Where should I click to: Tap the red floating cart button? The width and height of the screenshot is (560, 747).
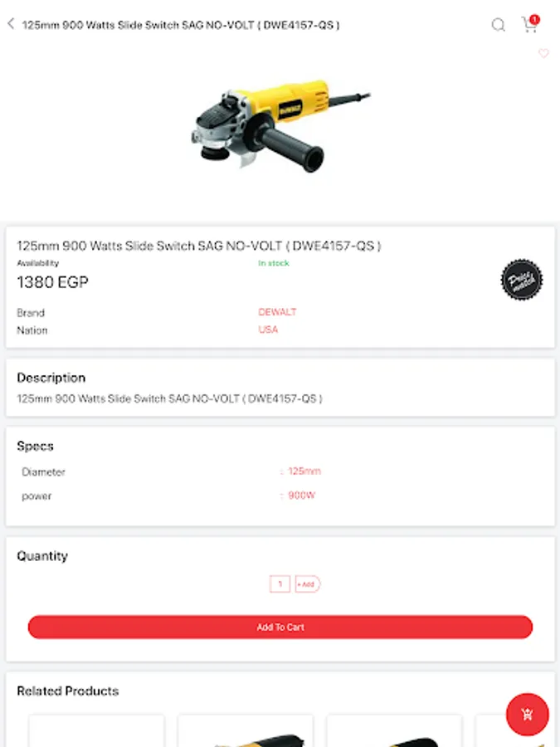click(527, 714)
